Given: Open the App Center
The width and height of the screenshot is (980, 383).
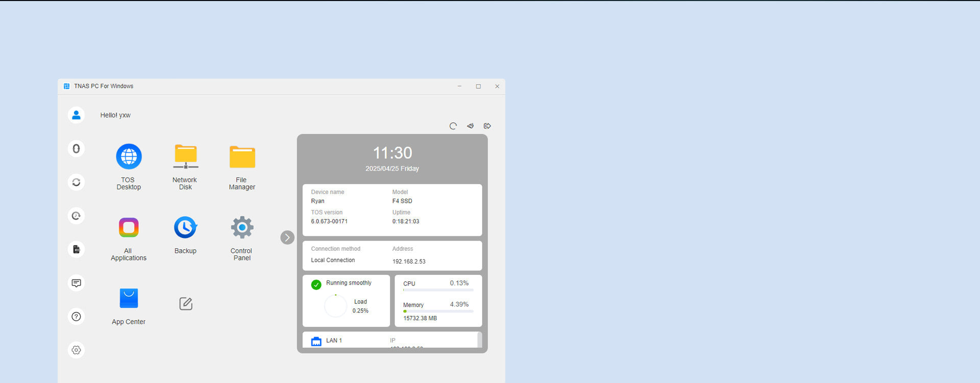Looking at the screenshot, I should click(x=129, y=299).
